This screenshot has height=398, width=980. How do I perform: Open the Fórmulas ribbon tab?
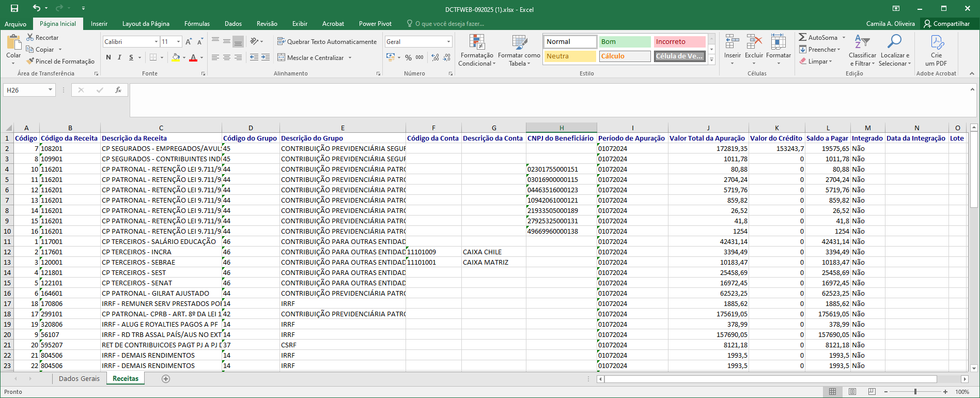point(197,24)
